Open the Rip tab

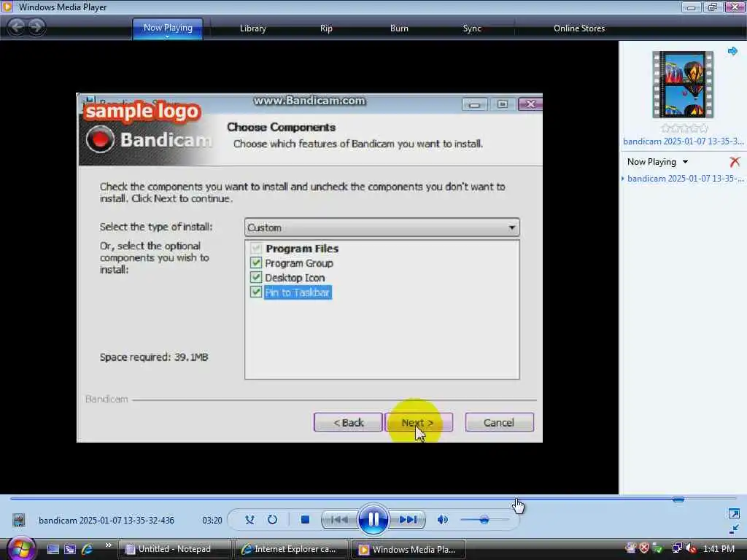326,28
